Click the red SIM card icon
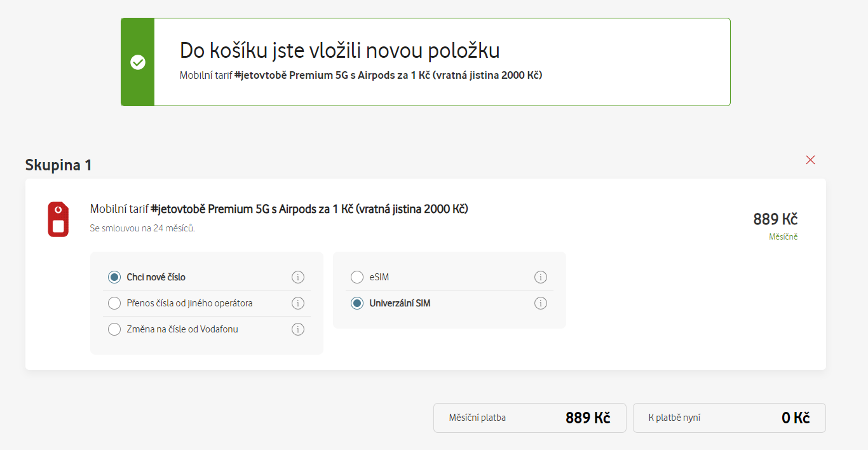The width and height of the screenshot is (868, 450). pos(58,219)
